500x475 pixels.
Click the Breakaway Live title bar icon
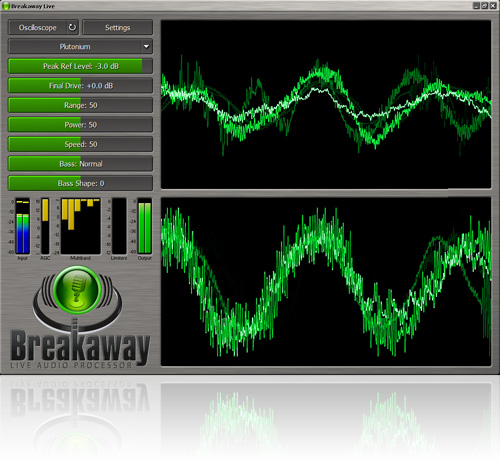[x=6, y=6]
